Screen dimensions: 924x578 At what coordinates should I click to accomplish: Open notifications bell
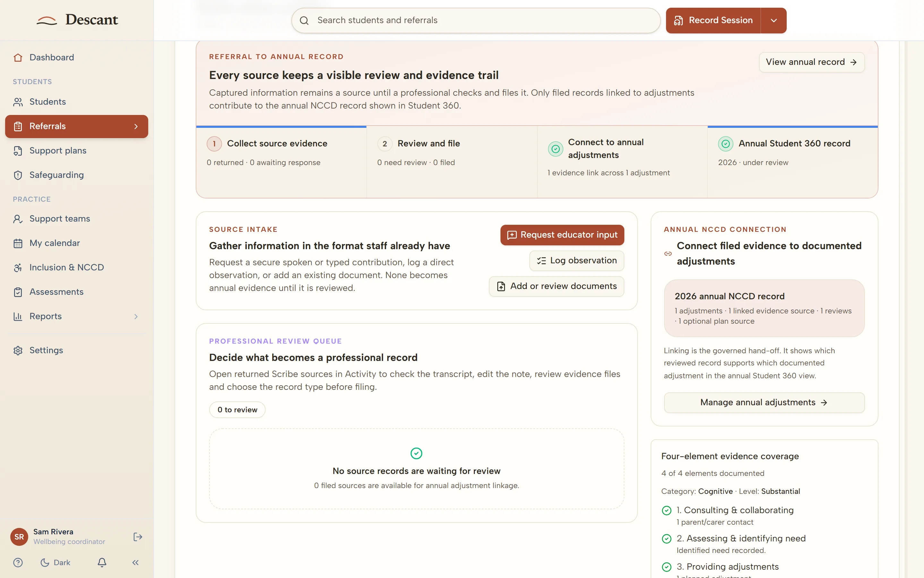(x=102, y=562)
